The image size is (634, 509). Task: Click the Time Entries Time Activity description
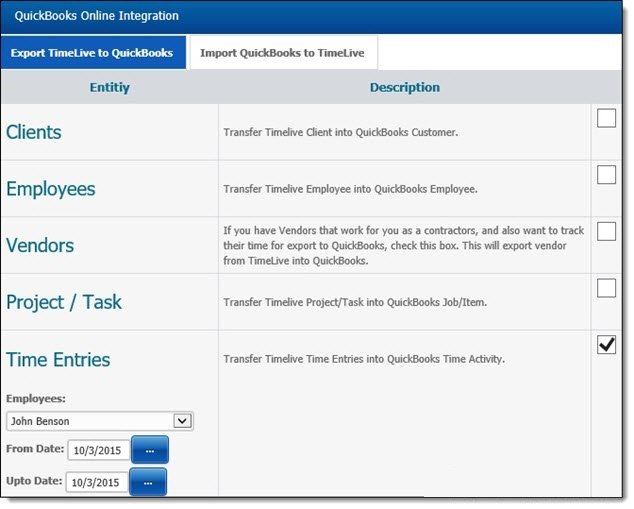(364, 359)
